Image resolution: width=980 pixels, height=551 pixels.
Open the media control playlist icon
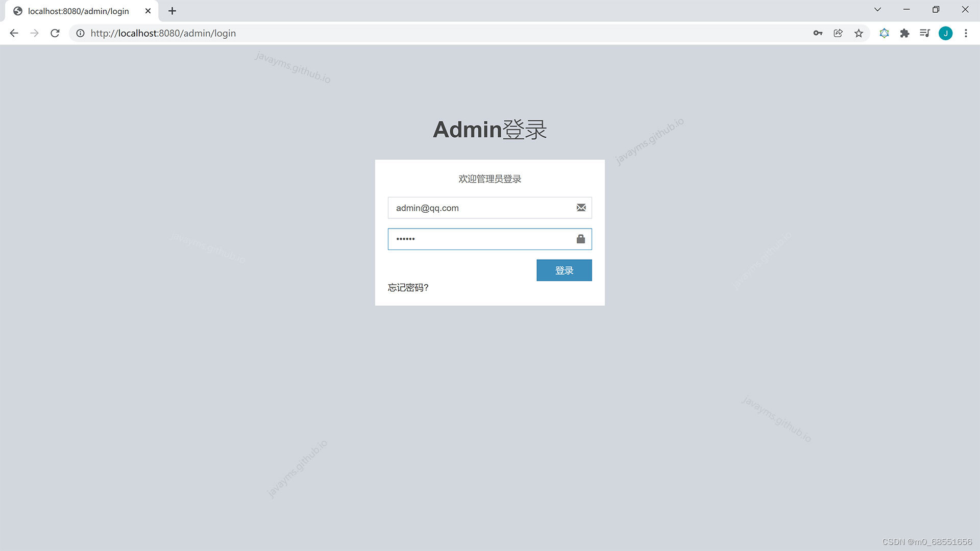click(925, 33)
